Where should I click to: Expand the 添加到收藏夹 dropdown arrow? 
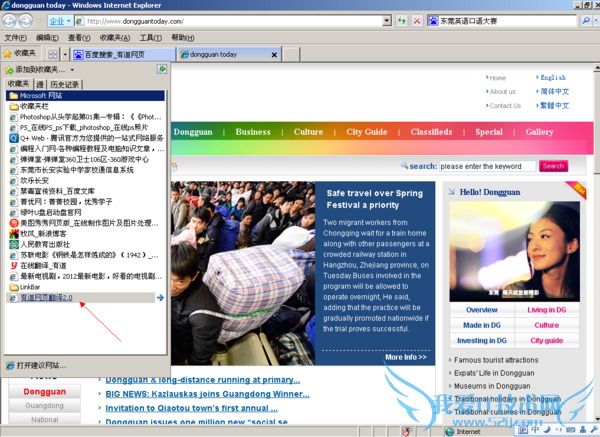(x=72, y=70)
